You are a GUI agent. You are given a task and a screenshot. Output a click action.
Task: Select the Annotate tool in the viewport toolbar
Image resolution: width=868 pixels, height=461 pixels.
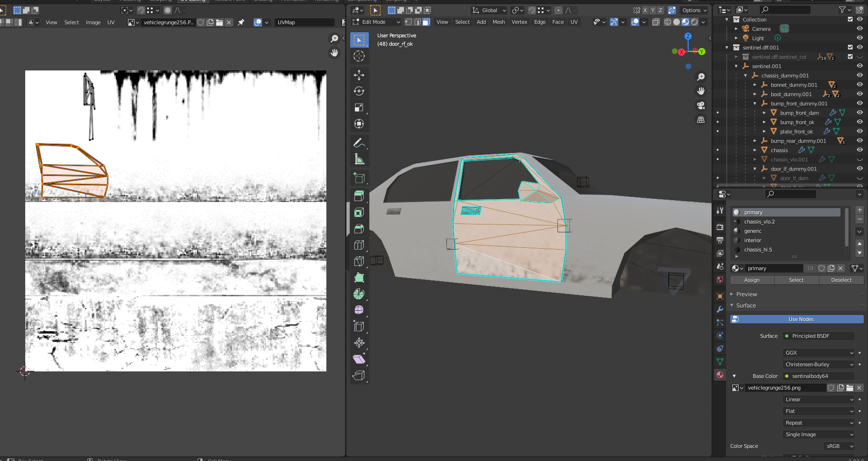click(x=359, y=142)
